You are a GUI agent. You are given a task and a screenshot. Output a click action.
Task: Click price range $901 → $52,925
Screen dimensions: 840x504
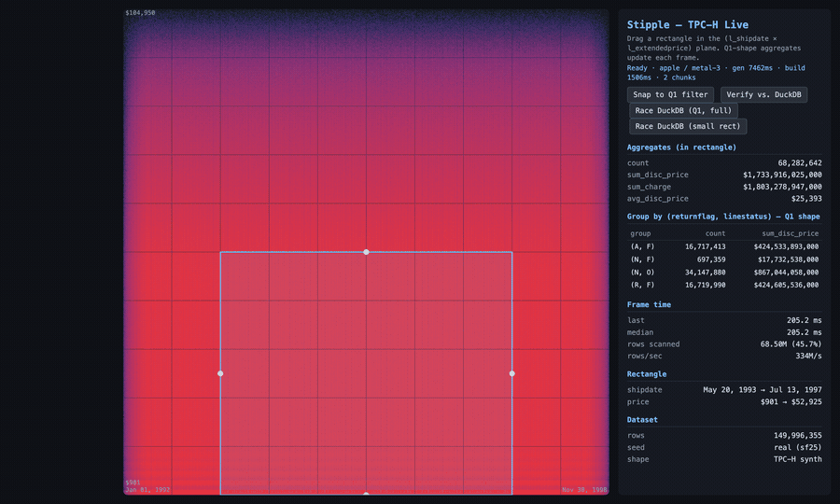coord(791,401)
